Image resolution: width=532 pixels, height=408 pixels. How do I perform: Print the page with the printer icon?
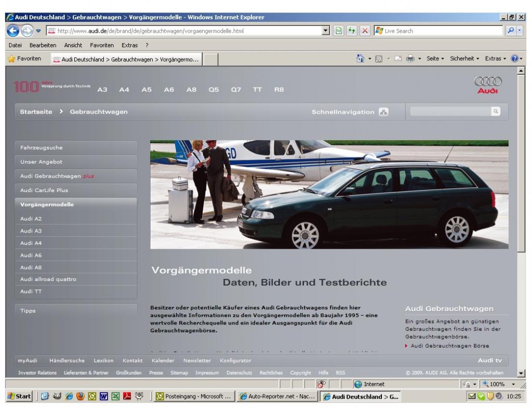410,59
